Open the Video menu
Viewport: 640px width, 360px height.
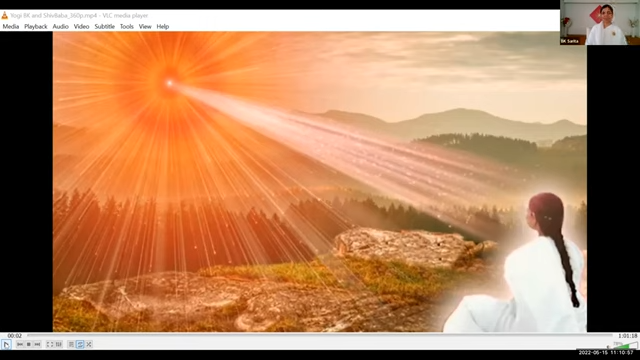click(81, 27)
